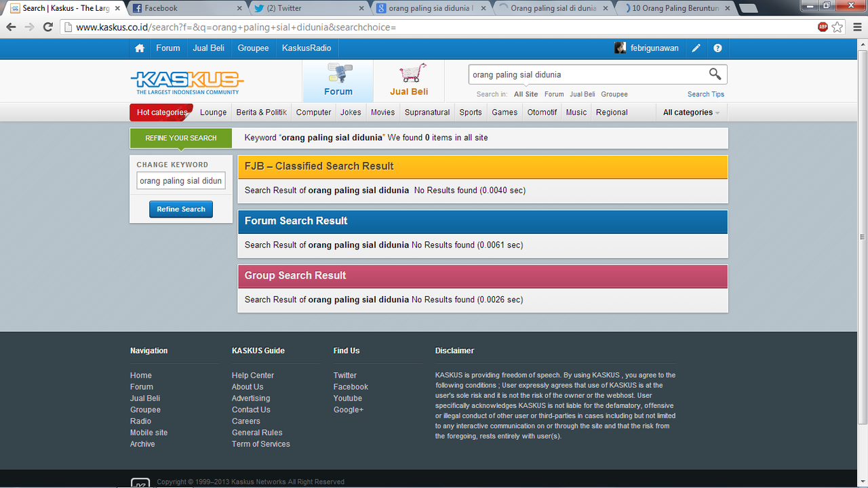Open the Otomotif category
Image resolution: width=868 pixels, height=488 pixels.
pos(542,113)
